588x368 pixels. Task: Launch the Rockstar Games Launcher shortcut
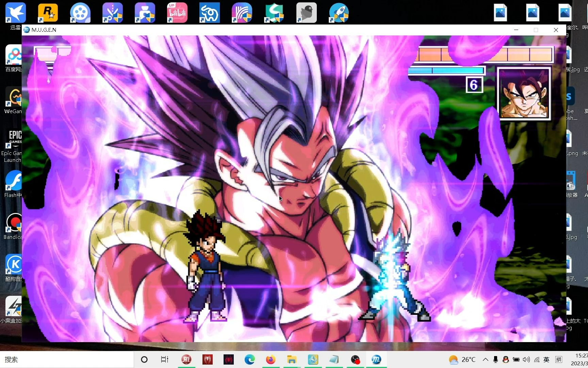tap(48, 13)
